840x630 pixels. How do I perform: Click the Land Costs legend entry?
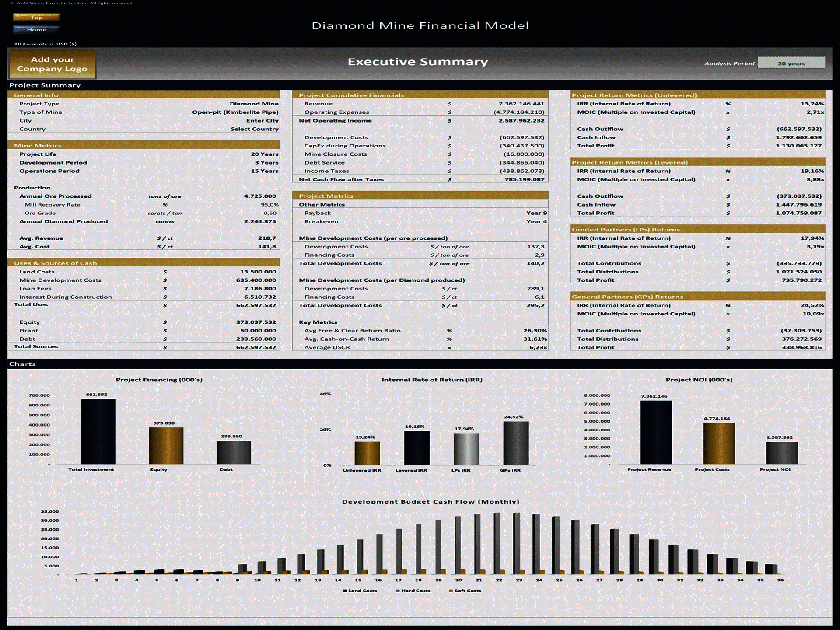[360, 591]
